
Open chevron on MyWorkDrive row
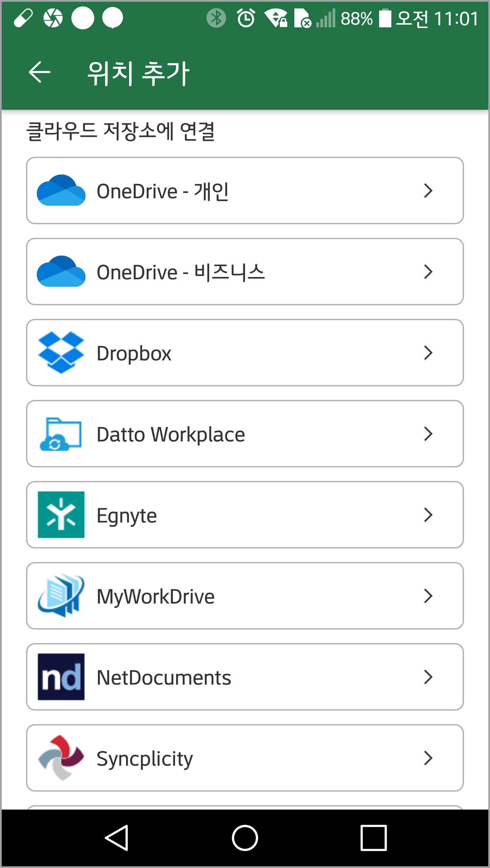(x=428, y=596)
